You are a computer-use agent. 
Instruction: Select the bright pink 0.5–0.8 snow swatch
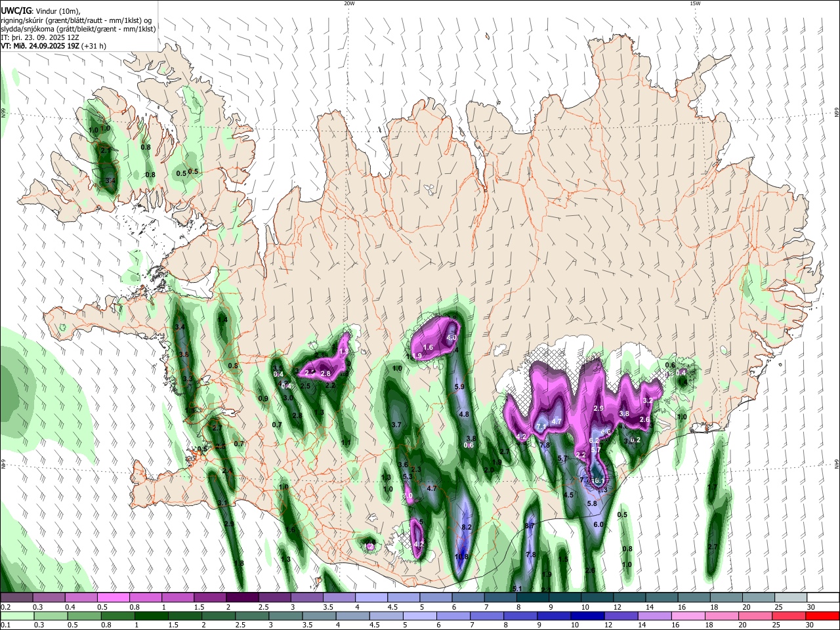(113, 597)
